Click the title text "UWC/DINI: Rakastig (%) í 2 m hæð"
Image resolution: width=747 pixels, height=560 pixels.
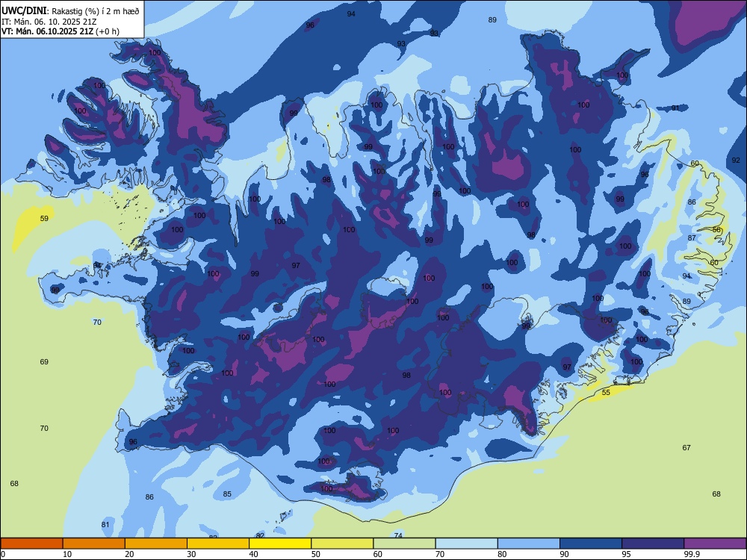[70, 11]
